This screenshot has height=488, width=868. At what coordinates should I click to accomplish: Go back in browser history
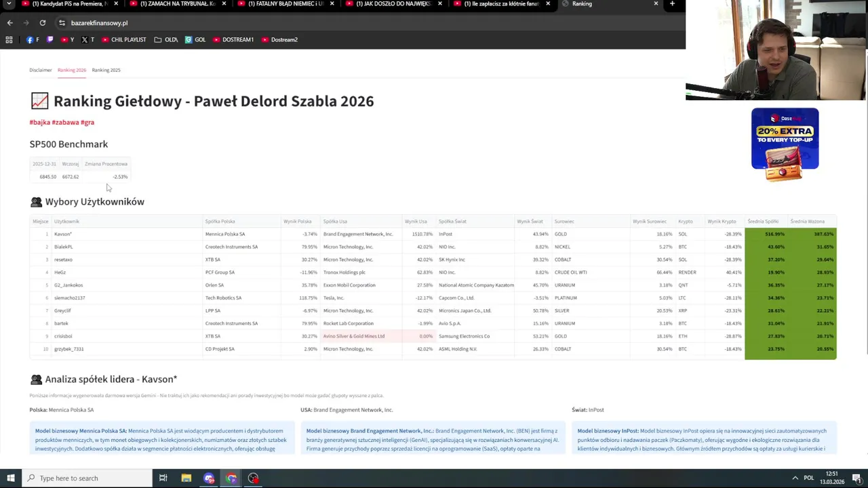pos(9,23)
